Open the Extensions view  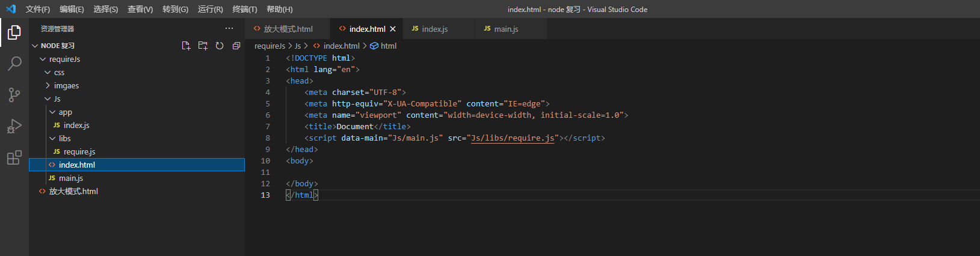click(14, 157)
